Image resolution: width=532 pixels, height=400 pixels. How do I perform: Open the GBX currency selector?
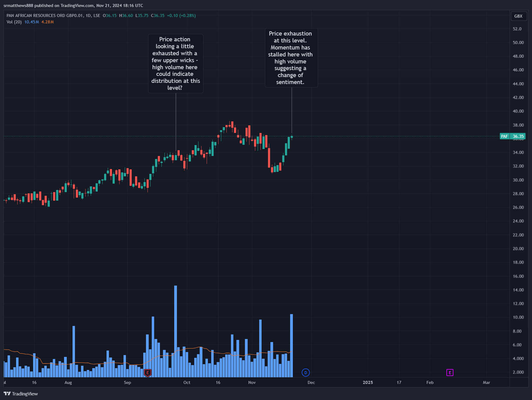(x=518, y=16)
